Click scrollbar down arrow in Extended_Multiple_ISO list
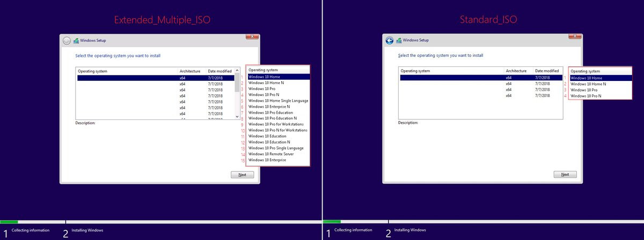This screenshot has height=240, width=644. click(x=237, y=116)
